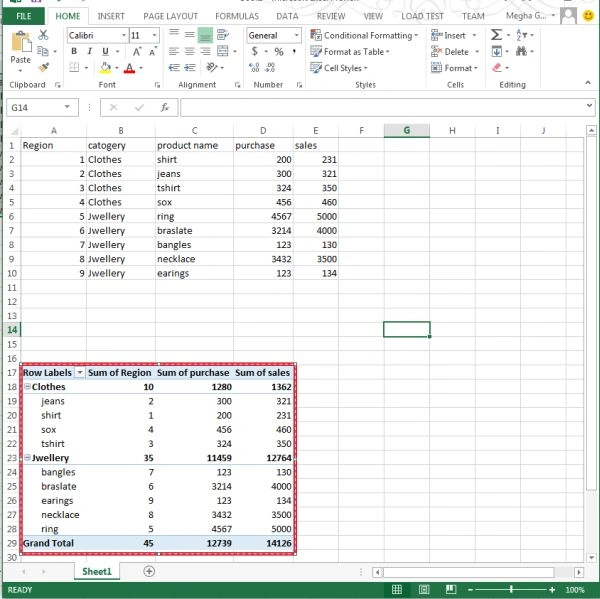Switch to the PAGE LAYOUT tab
Image resolution: width=600 pixels, height=599 pixels.
(170, 16)
